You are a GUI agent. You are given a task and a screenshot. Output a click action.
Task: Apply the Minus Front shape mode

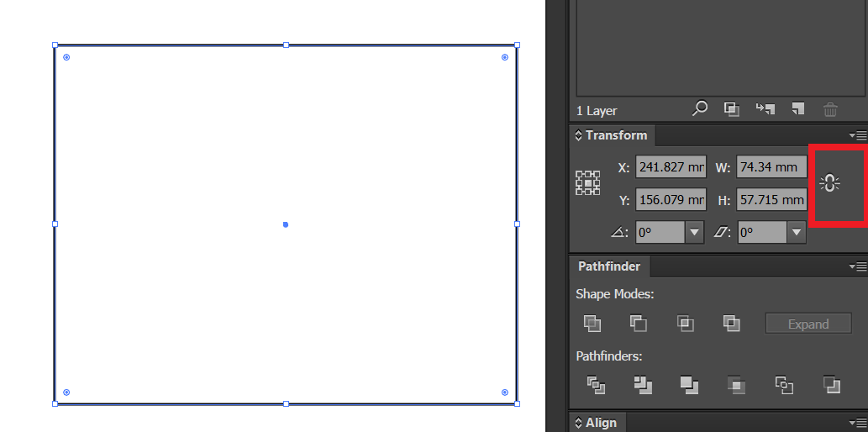click(639, 324)
